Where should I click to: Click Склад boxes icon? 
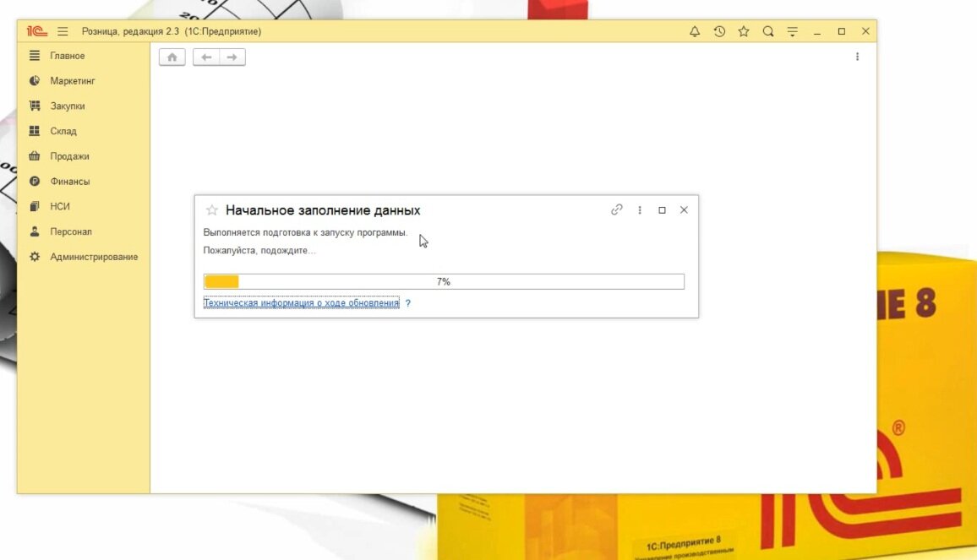[35, 131]
